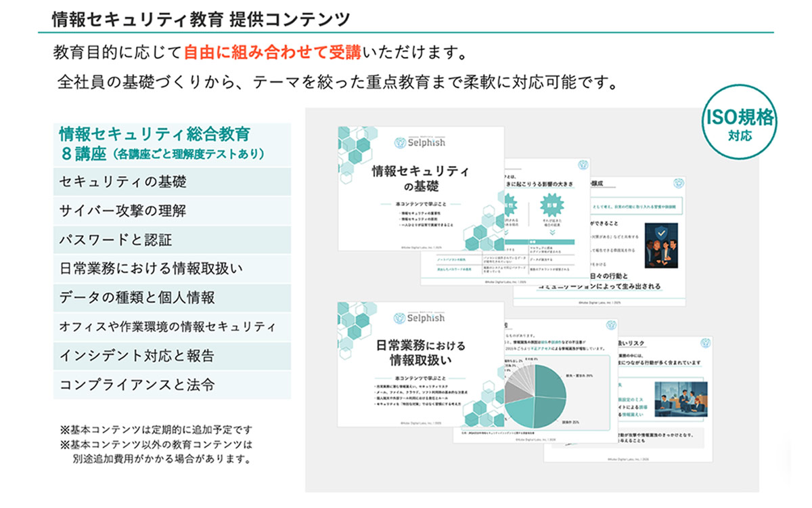Click the Selphish logo on the 日常業務における情報取扱い slide
Screen dimensions: 812x508
[x=420, y=318]
